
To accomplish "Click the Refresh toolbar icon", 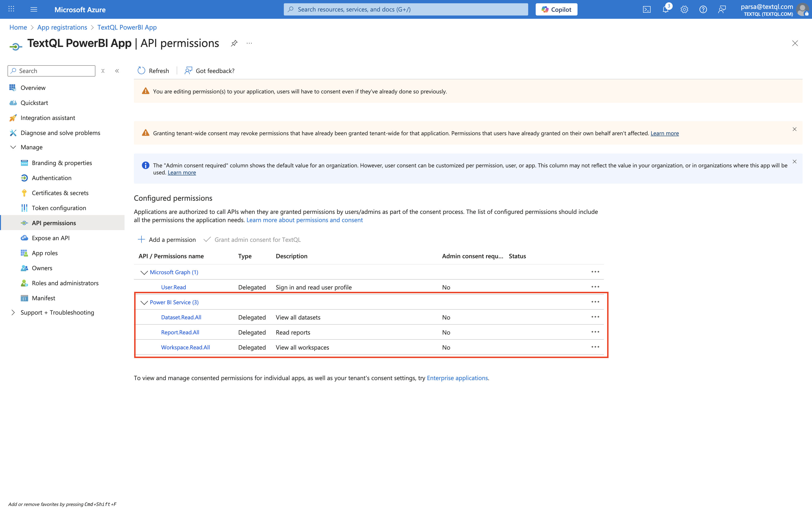I will 141,71.
